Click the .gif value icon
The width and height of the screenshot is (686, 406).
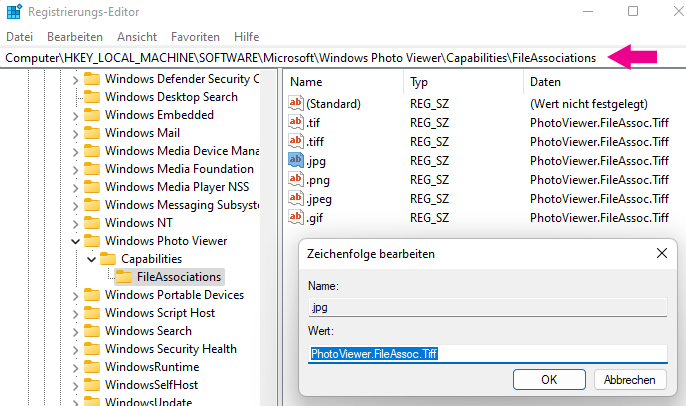coord(295,217)
